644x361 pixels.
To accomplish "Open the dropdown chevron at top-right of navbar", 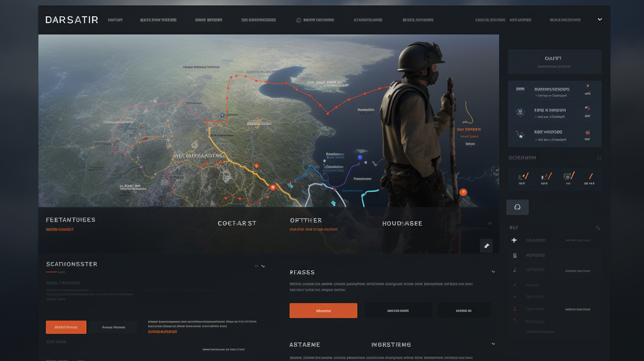I will (600, 19).
